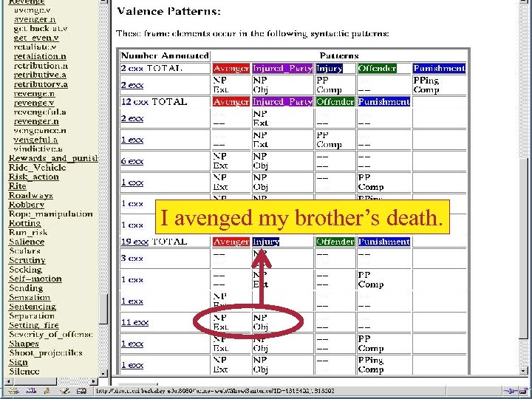Open the Robbery frame
The height and width of the screenshot is (399, 532).
[x=27, y=205]
